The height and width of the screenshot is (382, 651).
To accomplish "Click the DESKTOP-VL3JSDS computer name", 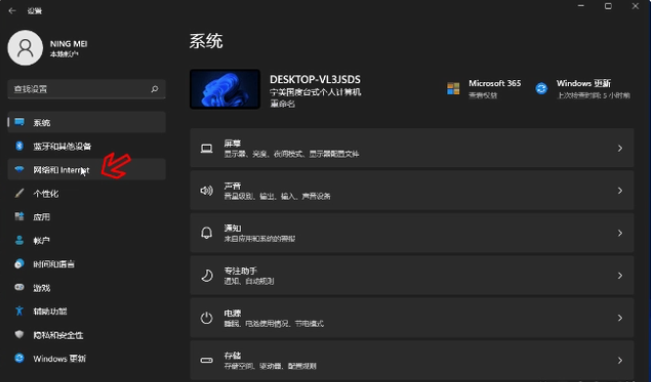I will coord(315,79).
